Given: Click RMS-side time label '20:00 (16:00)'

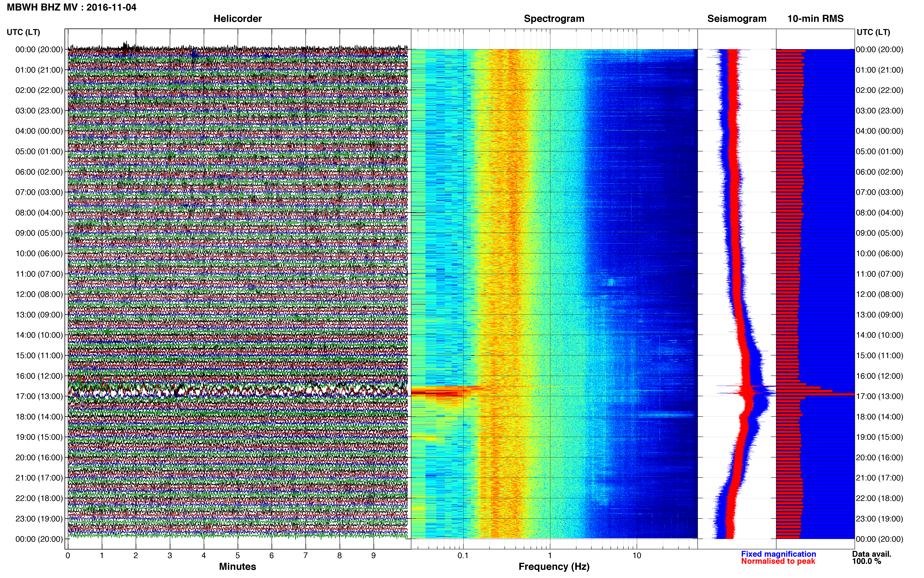Looking at the screenshot, I should point(879,458).
